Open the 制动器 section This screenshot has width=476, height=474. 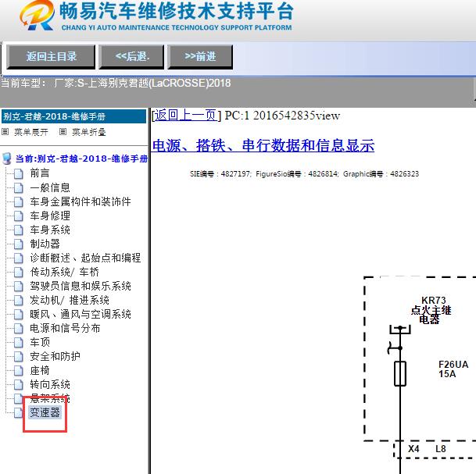pyautogui.click(x=45, y=244)
